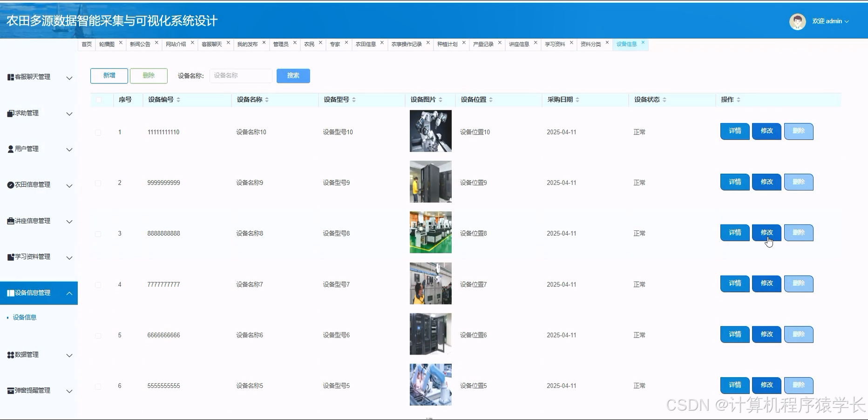The image size is (868, 420).
Task: Click 删除 for 设备名称6
Action: click(x=799, y=334)
